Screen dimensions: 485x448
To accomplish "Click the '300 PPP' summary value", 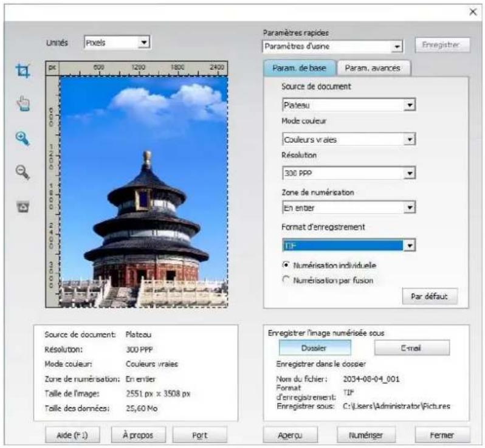I will pos(139,350).
